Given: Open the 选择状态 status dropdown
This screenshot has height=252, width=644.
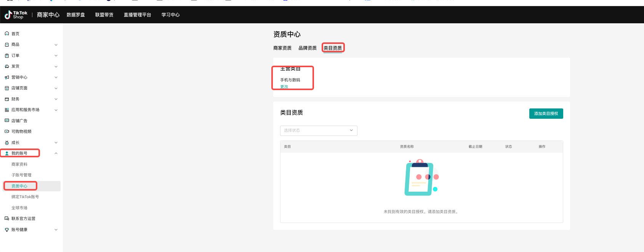Looking at the screenshot, I should (319, 131).
